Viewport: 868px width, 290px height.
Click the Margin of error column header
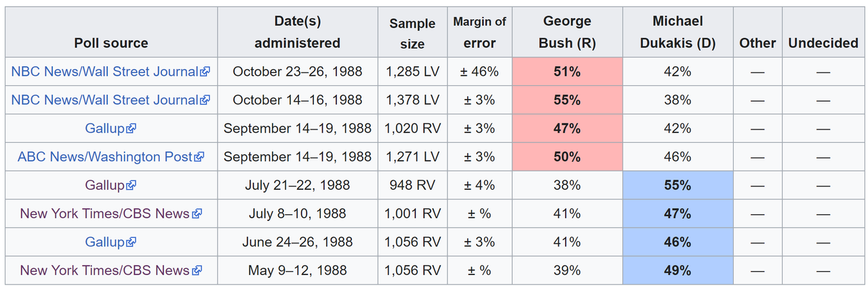click(x=479, y=33)
